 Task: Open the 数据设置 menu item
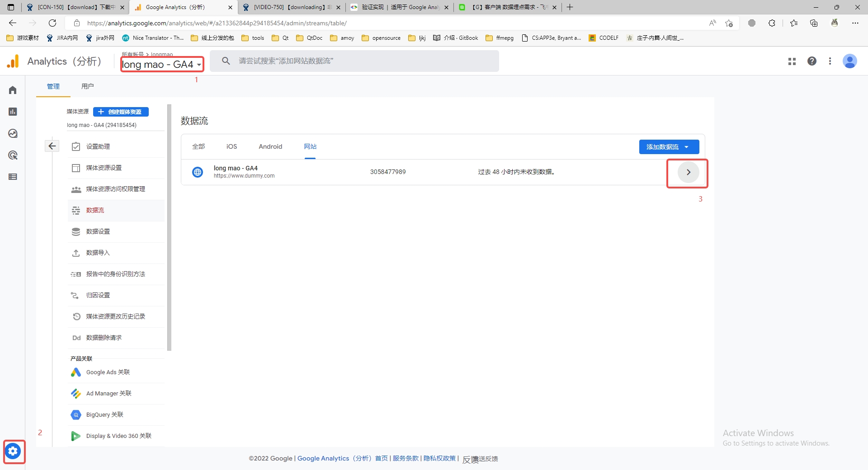116,231
